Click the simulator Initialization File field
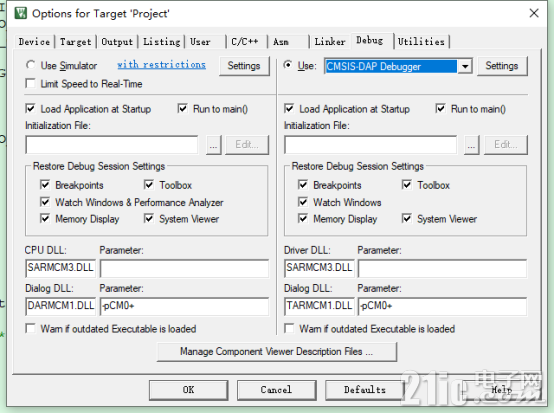Screen dimensions: 554x413 click(112, 145)
